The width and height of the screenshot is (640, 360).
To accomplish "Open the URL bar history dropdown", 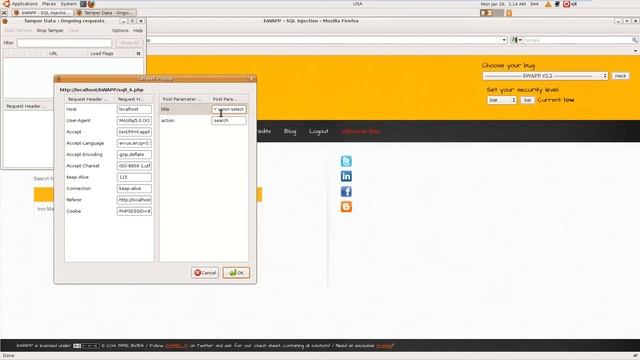I will [x=504, y=40].
